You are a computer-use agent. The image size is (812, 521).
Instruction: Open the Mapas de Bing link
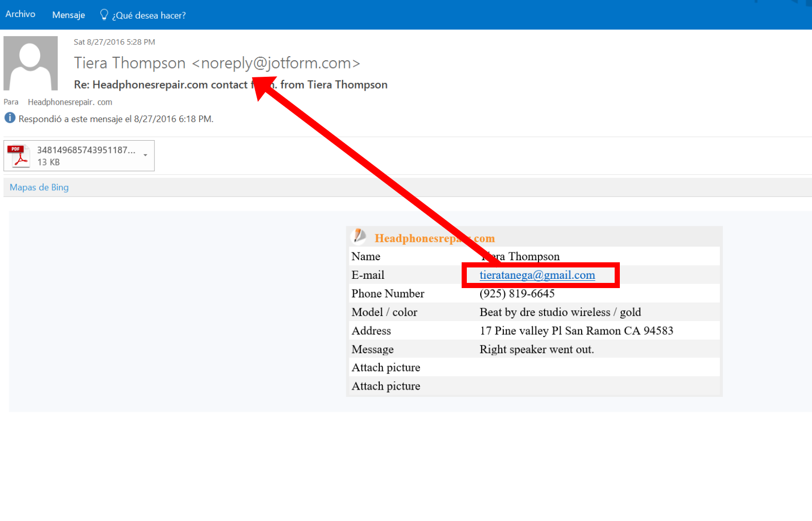tap(39, 188)
